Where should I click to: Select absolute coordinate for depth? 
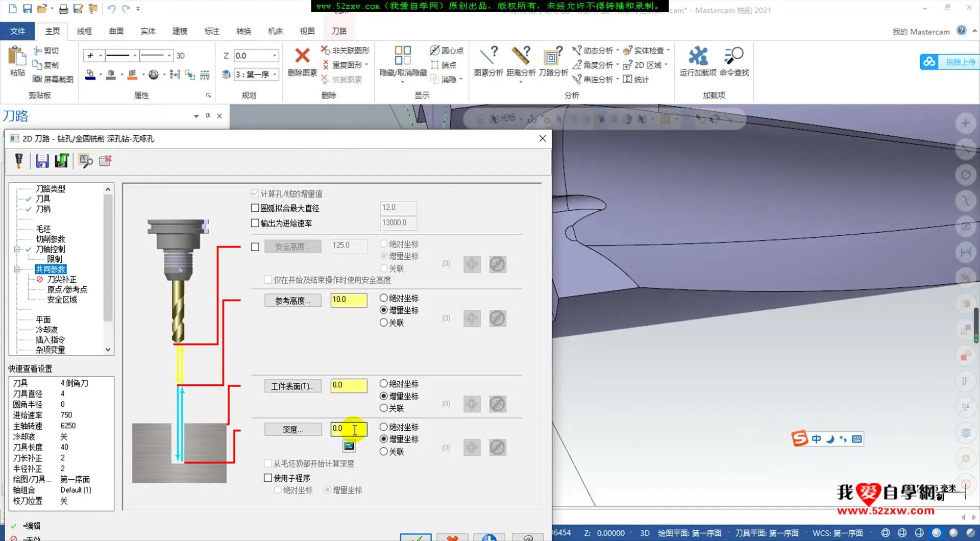tap(384, 427)
